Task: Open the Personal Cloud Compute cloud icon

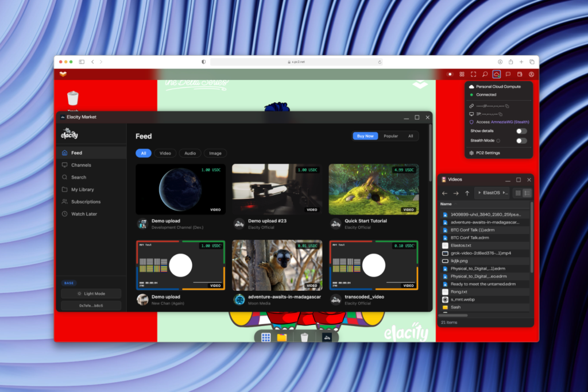Action: (x=497, y=74)
